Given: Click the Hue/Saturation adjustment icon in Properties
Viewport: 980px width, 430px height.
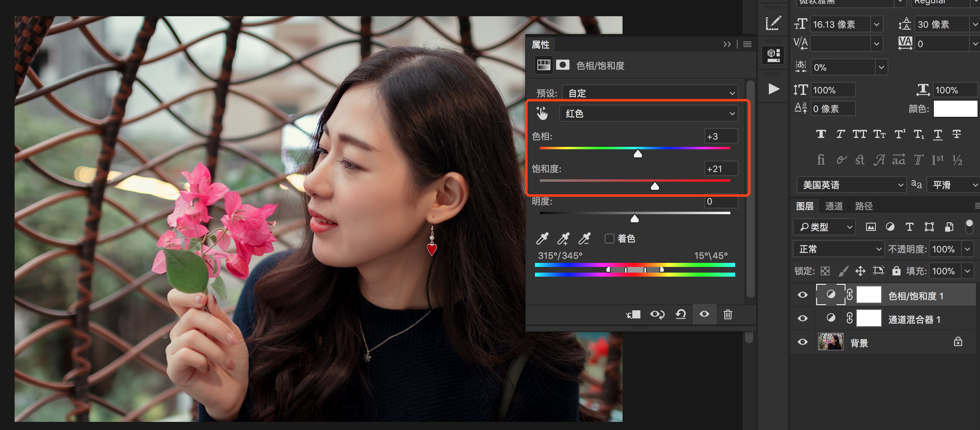Looking at the screenshot, I should 543,65.
